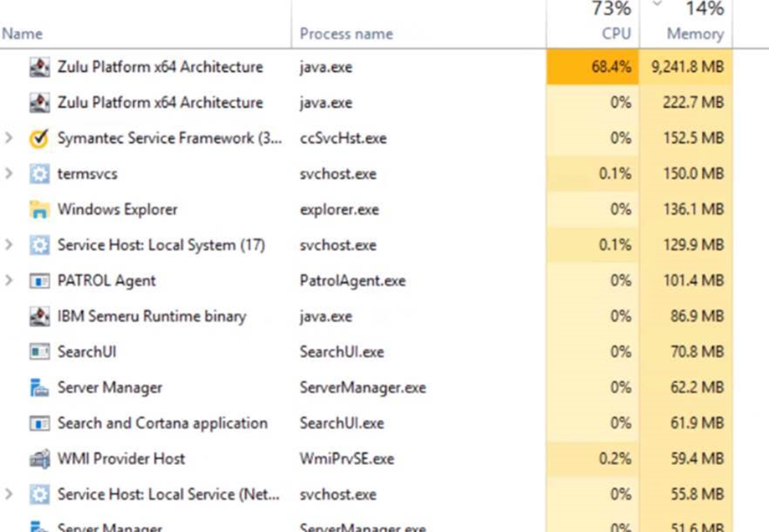This screenshot has height=532, width=769.
Task: Select the explorer.exe process name
Action: 340,210
